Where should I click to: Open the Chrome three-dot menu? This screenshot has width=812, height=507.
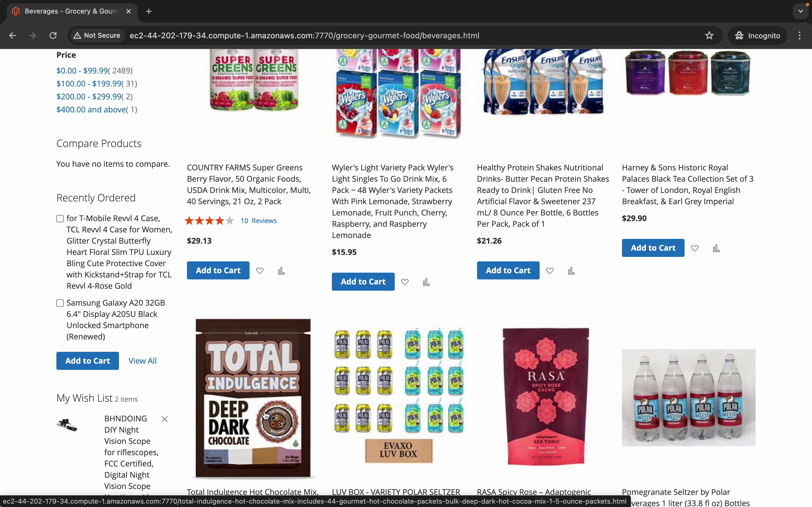[800, 35]
